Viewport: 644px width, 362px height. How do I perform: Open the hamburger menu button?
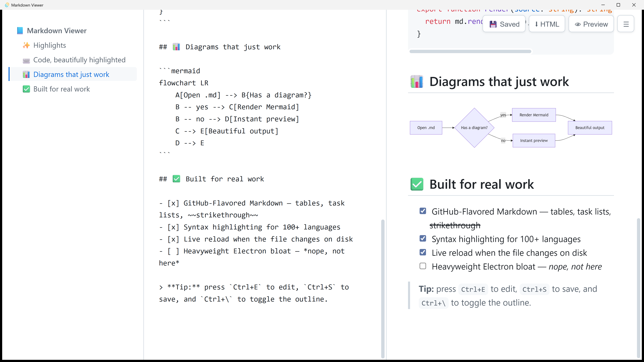click(x=626, y=24)
